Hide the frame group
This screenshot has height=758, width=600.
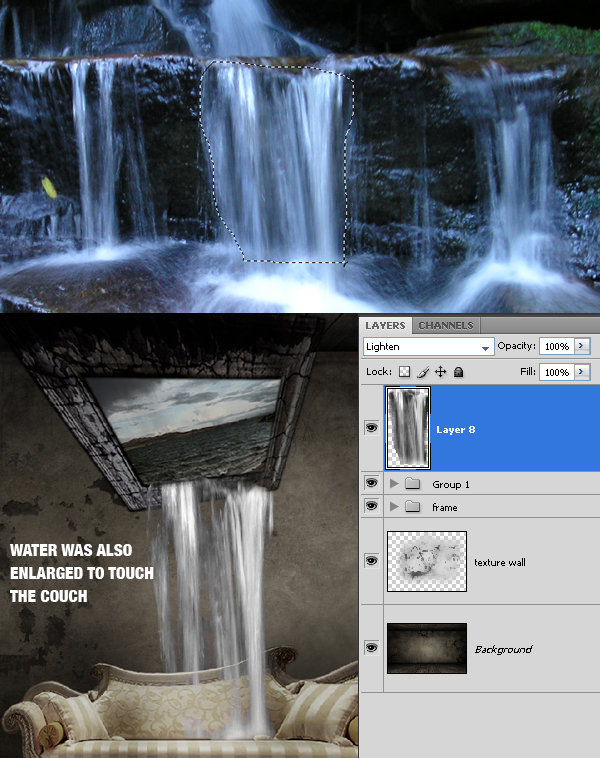pyautogui.click(x=372, y=507)
